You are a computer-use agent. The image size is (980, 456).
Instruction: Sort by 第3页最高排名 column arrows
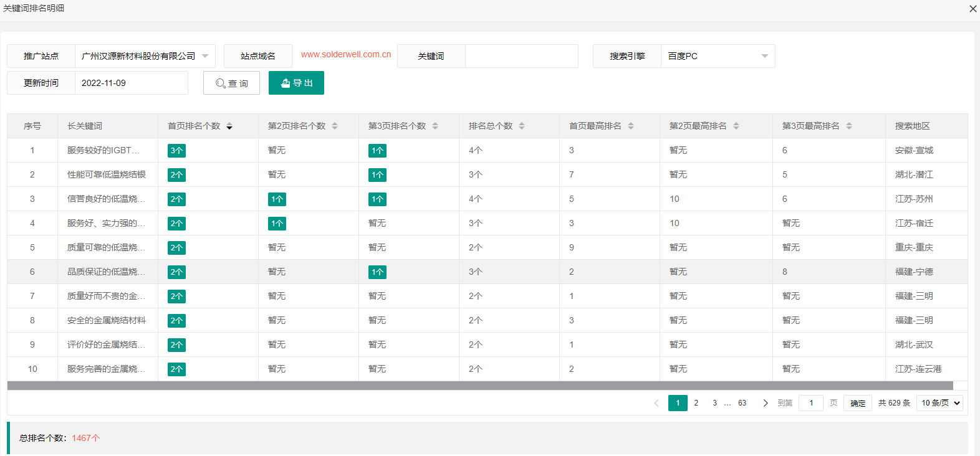click(849, 126)
